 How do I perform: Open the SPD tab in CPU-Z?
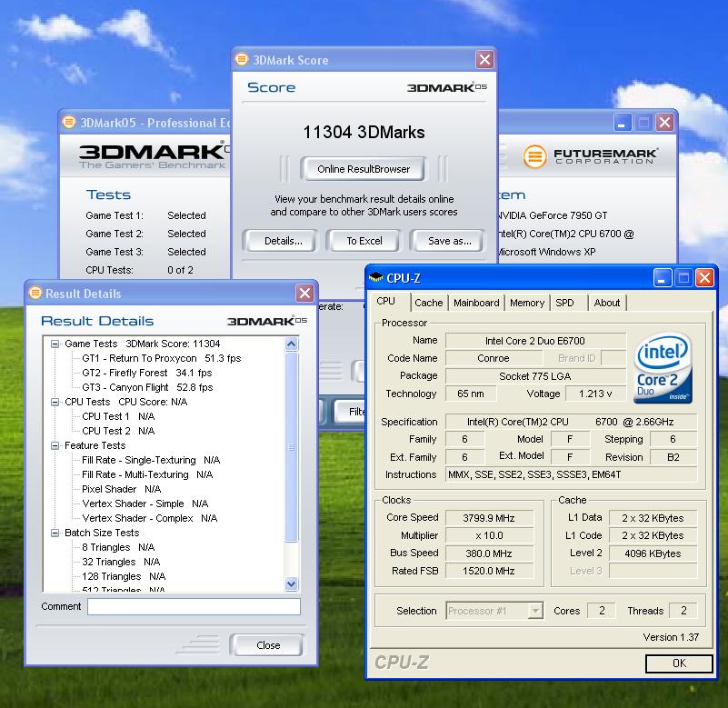(x=564, y=303)
